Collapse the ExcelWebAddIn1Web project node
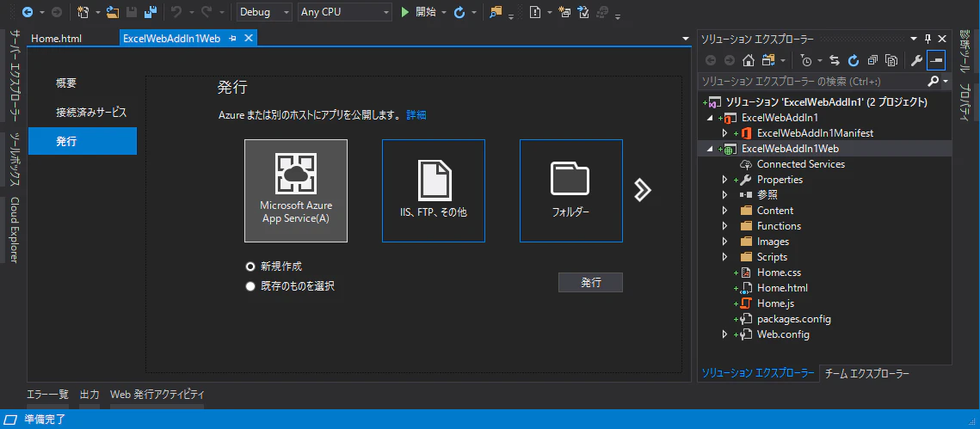The height and width of the screenshot is (429, 980). click(709, 149)
